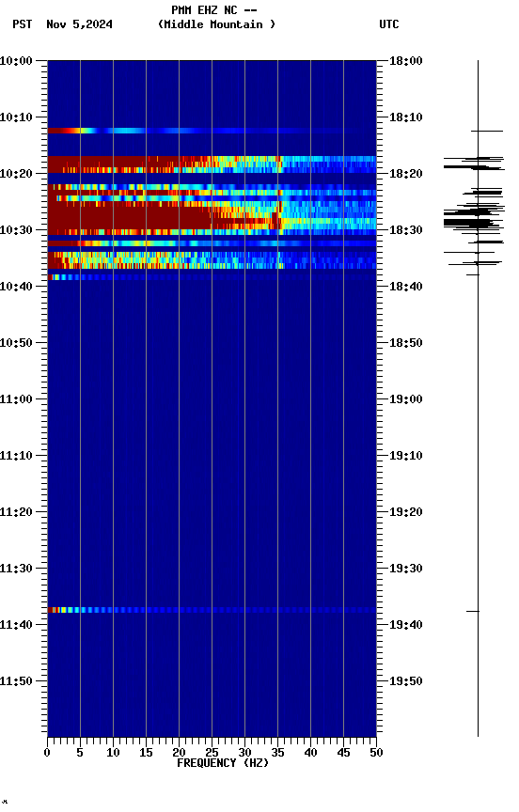Click the 18:10 UTC time tick label
The image size is (519, 812).
pyautogui.click(x=406, y=117)
